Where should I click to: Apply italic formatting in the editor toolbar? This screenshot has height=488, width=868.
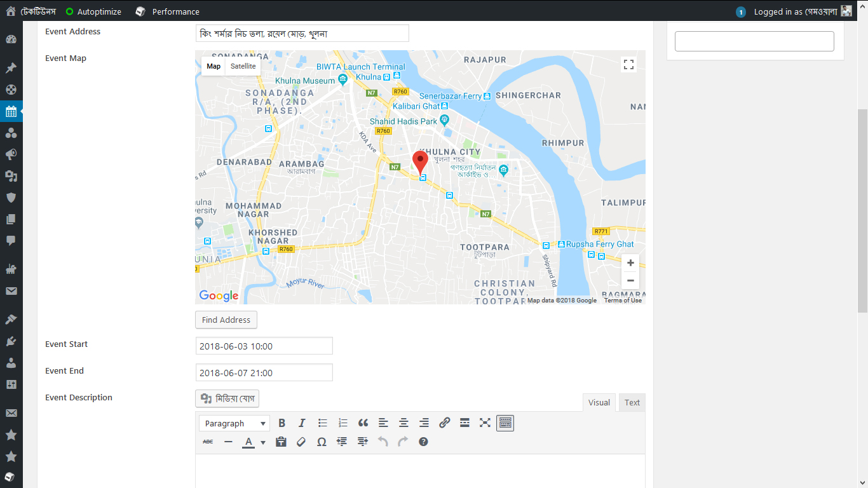click(x=302, y=423)
